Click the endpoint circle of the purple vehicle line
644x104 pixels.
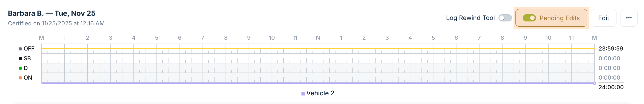point(594,83)
